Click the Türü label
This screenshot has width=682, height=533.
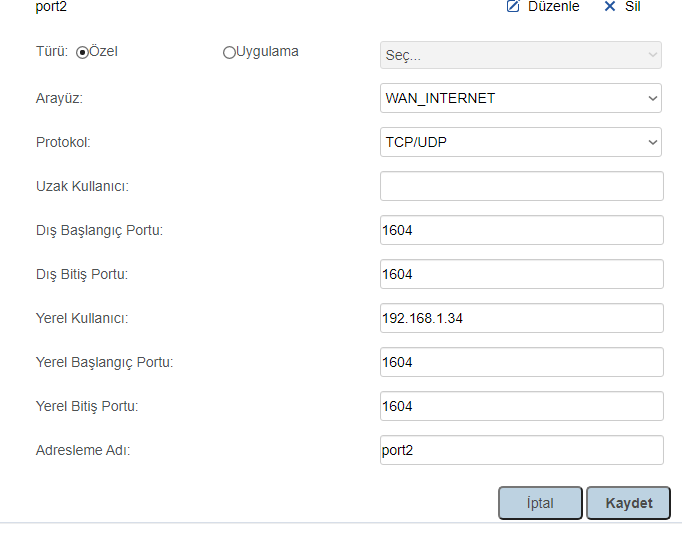pos(52,51)
